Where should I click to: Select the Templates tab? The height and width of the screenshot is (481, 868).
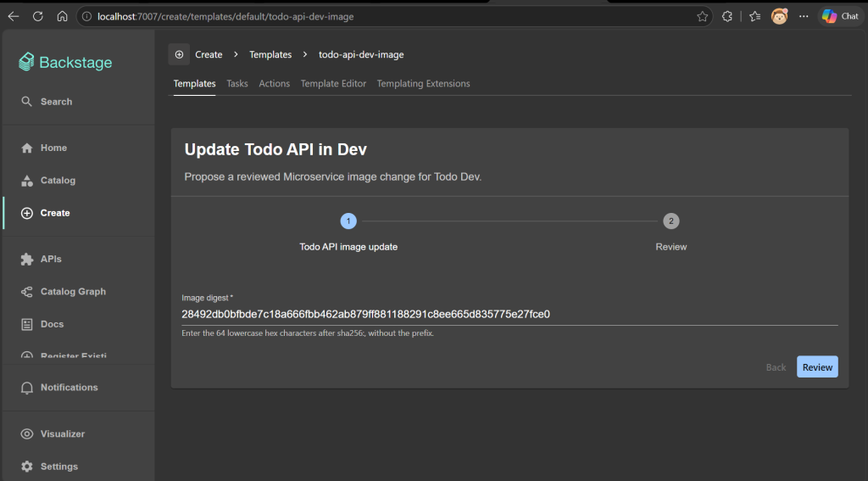coord(194,84)
